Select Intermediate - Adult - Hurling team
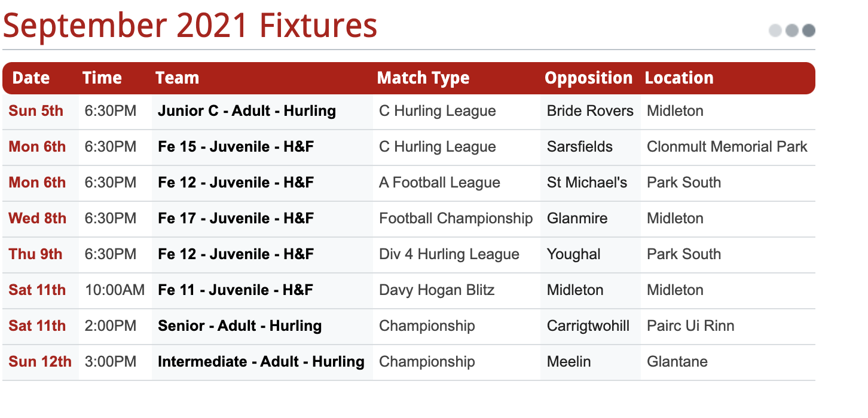Screen dimensions: 868x418 point(261,362)
